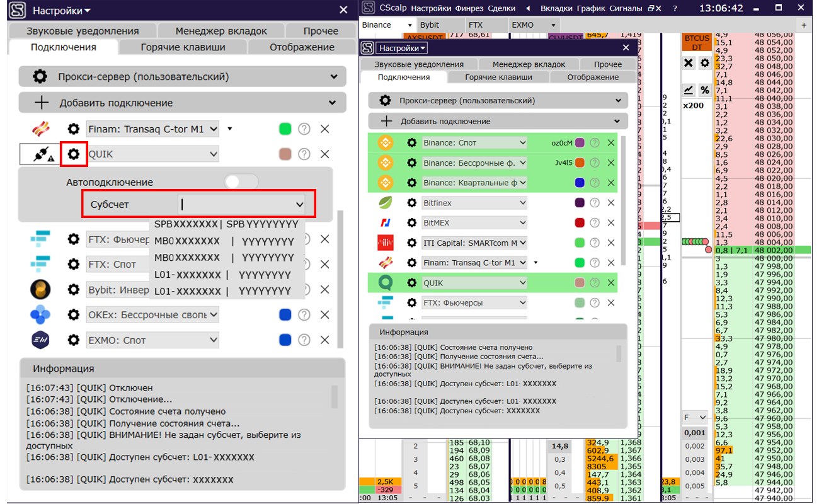Open the Субсчет dropdown
The image size is (819, 504).
coord(299,204)
